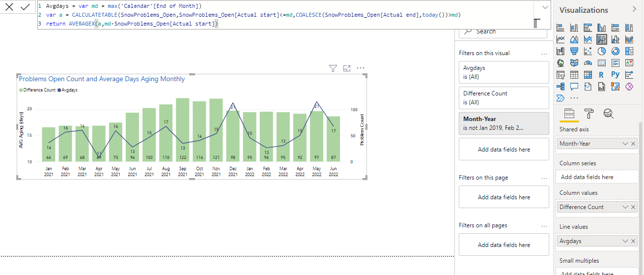The height and width of the screenshot is (275, 644).
Task: Select the line and stacked column chart visual
Action: click(x=602, y=39)
